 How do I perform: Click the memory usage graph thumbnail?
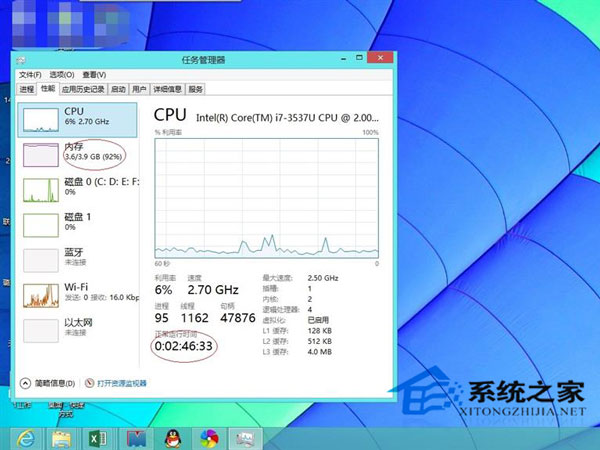pos(41,155)
